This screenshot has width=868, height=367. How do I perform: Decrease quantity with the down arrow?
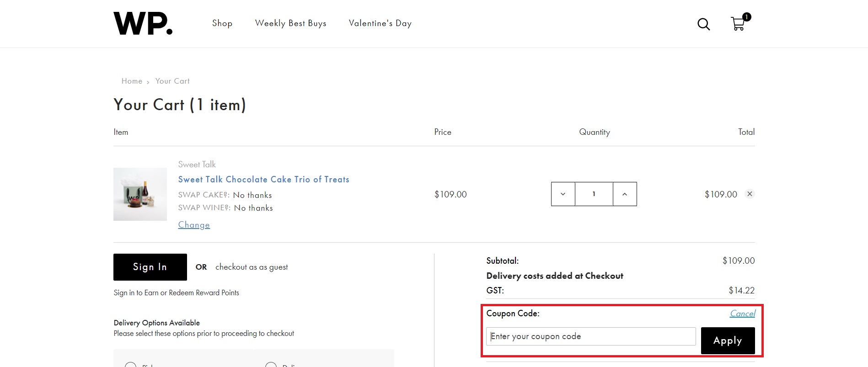click(x=563, y=194)
